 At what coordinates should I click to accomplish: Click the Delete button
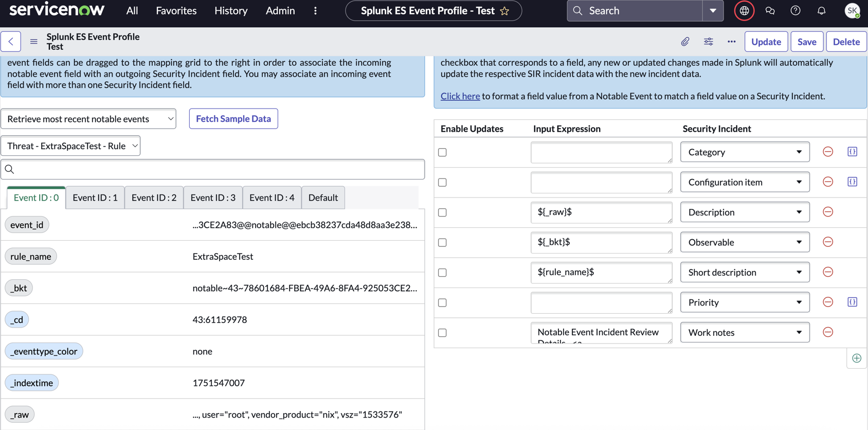[846, 42]
